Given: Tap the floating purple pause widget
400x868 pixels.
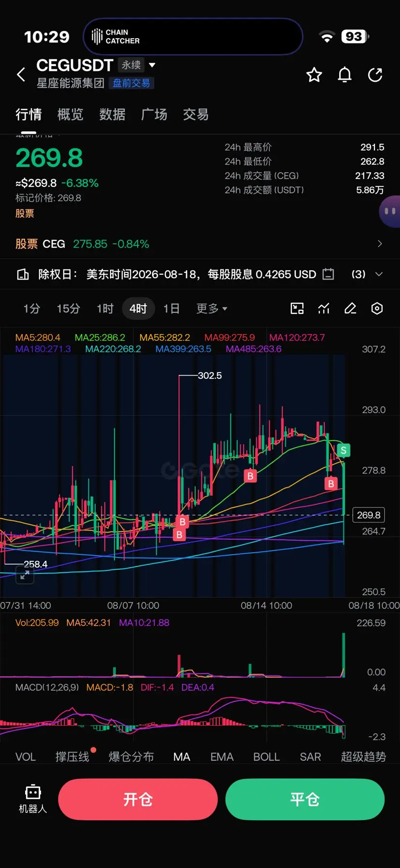Looking at the screenshot, I should click(390, 211).
